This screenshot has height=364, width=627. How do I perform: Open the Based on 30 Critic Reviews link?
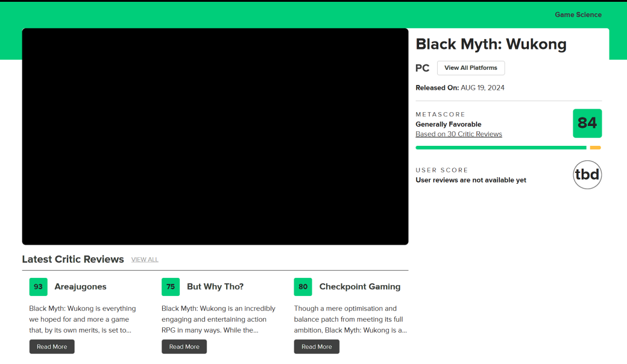pyautogui.click(x=459, y=134)
